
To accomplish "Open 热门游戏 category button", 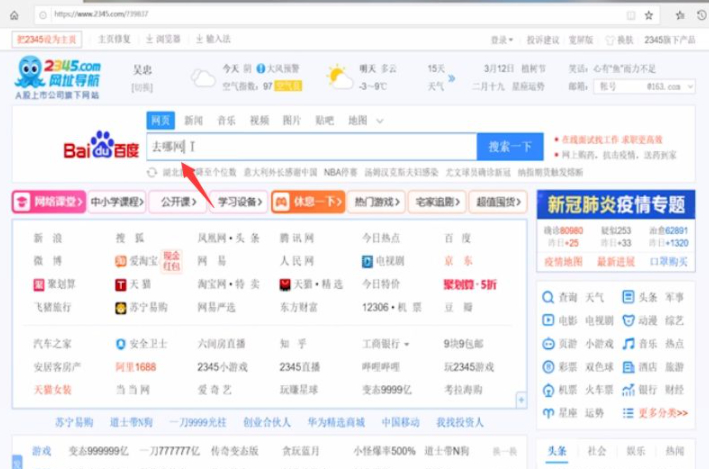I will (377, 202).
